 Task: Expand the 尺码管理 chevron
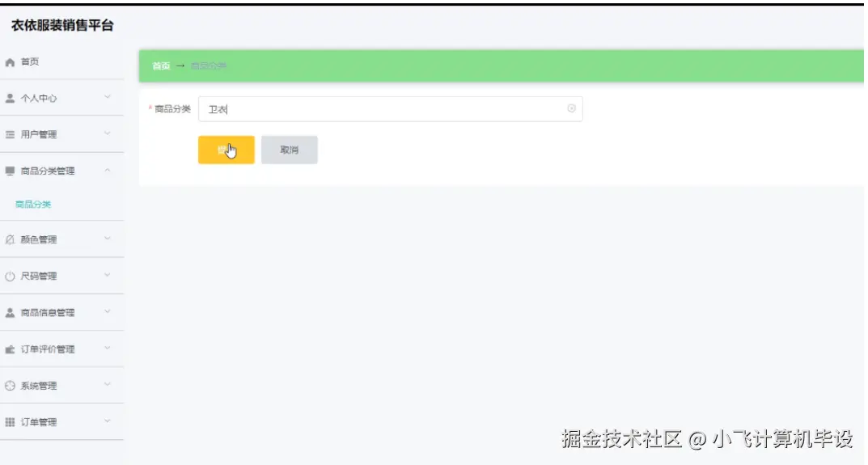[108, 275]
